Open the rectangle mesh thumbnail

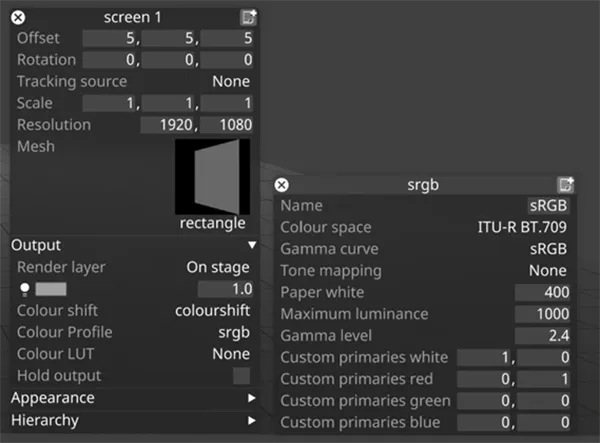[x=213, y=177]
